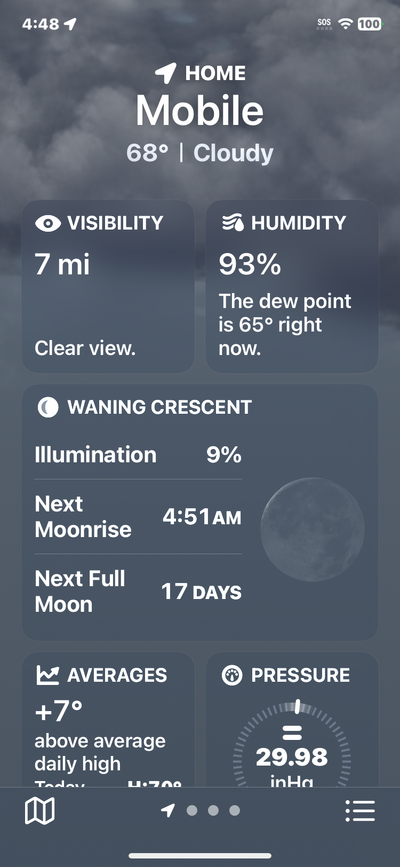
Task: Open the Humidity 93% card
Action: [x=292, y=286]
